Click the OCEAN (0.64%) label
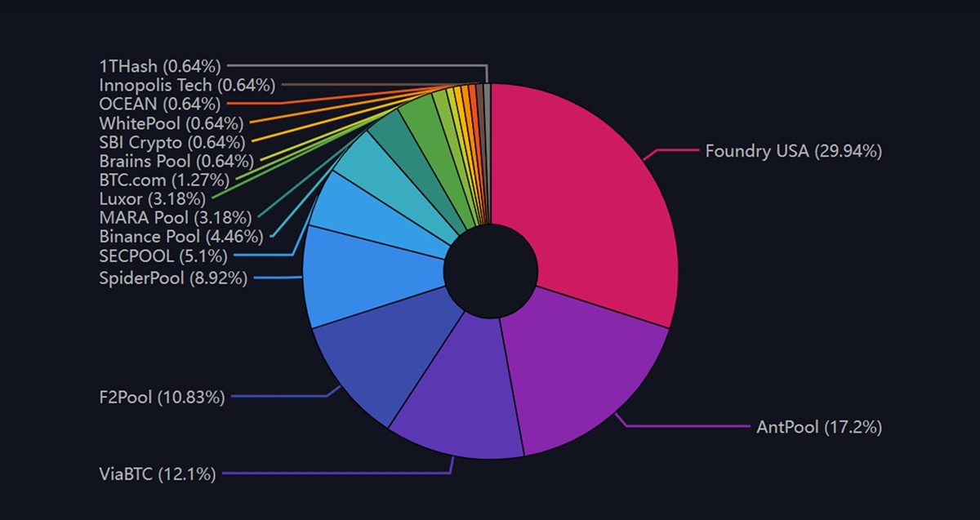Screen dimensions: 980x520 159,104
